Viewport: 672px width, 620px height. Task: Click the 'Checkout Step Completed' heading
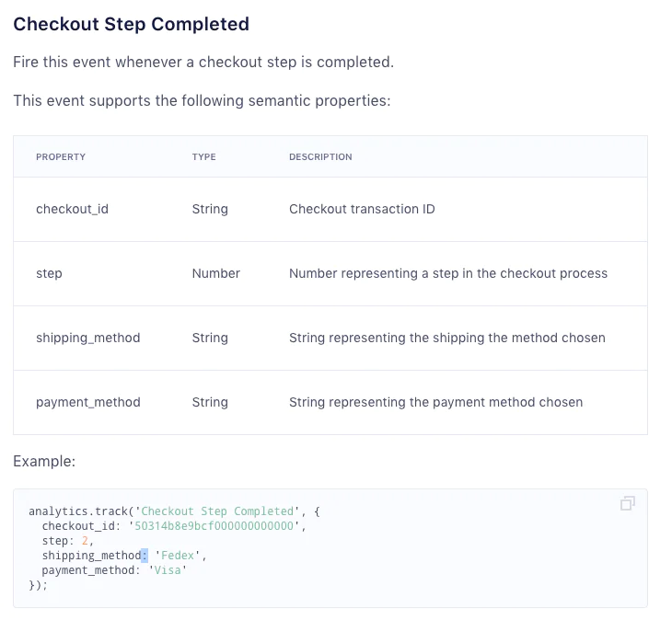click(131, 24)
